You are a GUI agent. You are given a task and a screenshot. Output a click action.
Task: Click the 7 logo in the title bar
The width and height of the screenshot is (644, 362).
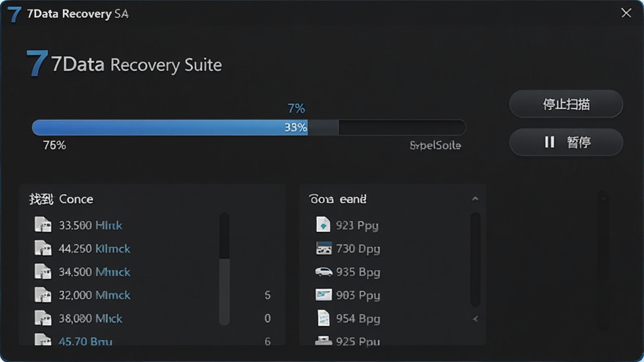(14, 14)
